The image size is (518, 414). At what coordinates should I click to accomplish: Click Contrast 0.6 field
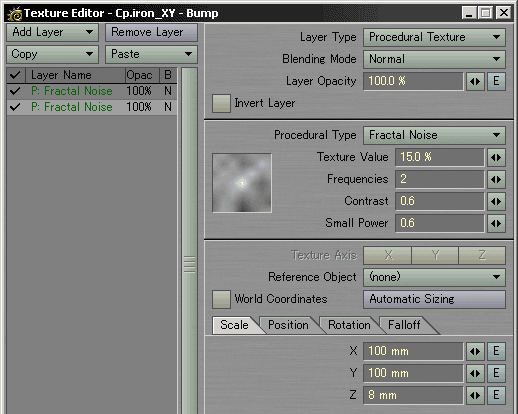tap(439, 201)
